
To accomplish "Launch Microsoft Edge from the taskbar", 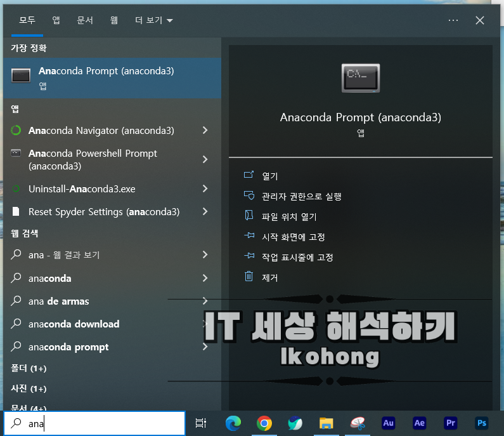I will point(233,423).
